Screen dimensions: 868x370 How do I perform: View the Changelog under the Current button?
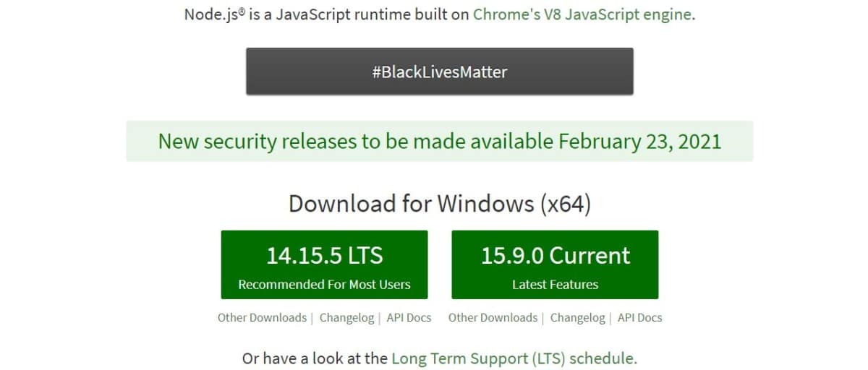(x=577, y=317)
